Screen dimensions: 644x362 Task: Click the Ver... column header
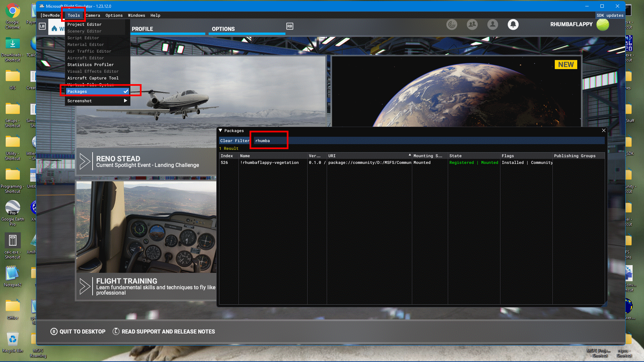click(x=317, y=156)
